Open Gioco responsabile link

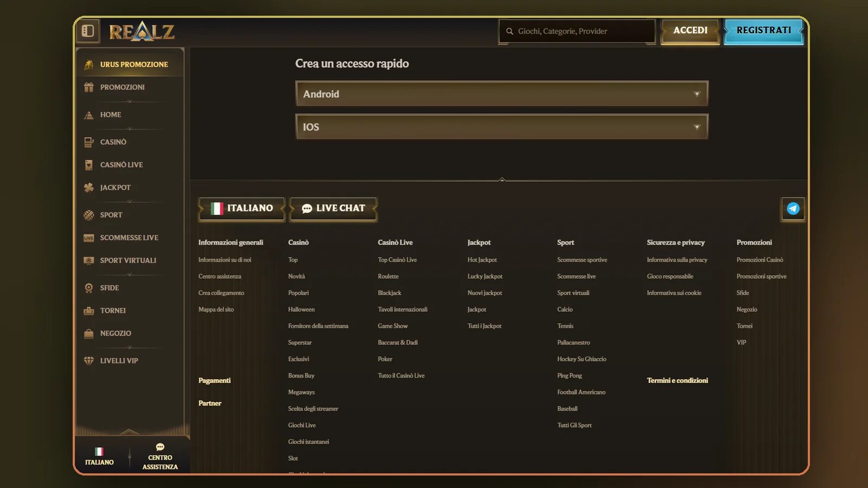pyautogui.click(x=670, y=277)
